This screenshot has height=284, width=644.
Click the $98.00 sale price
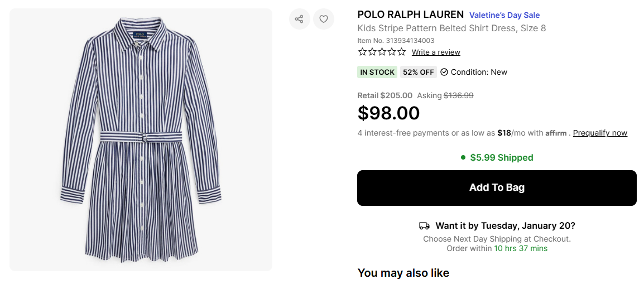388,113
